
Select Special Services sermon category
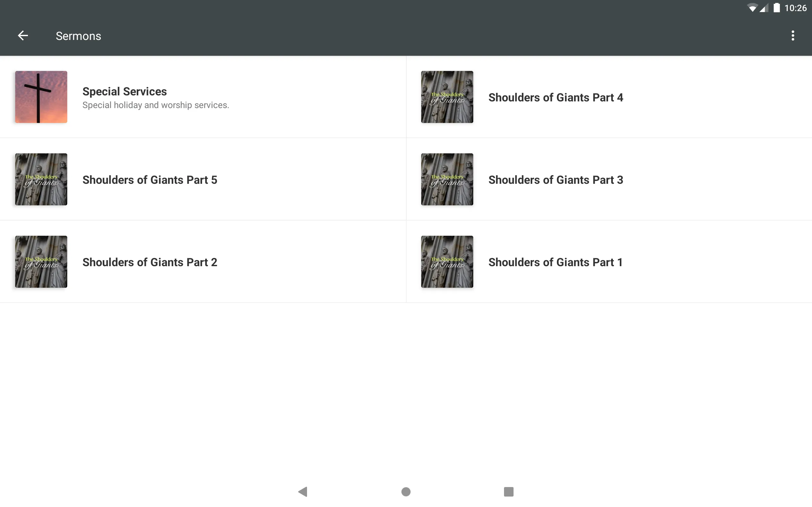tap(203, 97)
